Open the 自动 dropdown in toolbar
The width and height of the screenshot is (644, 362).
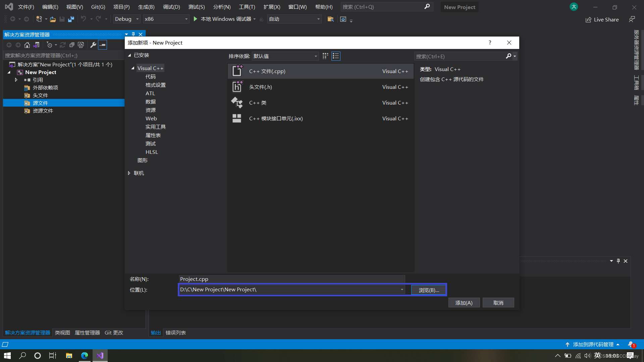click(294, 19)
